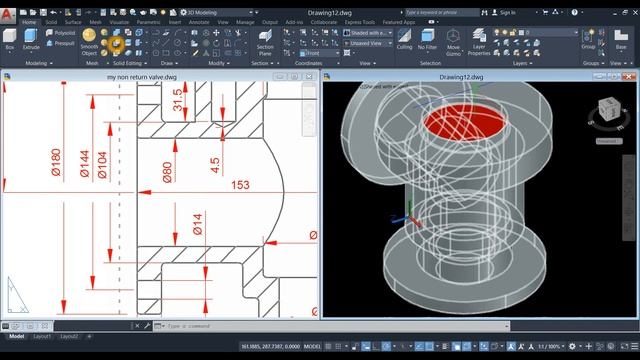This screenshot has width=640, height=360.
Task: Toggle the grid display in status bar
Action: 328,347
